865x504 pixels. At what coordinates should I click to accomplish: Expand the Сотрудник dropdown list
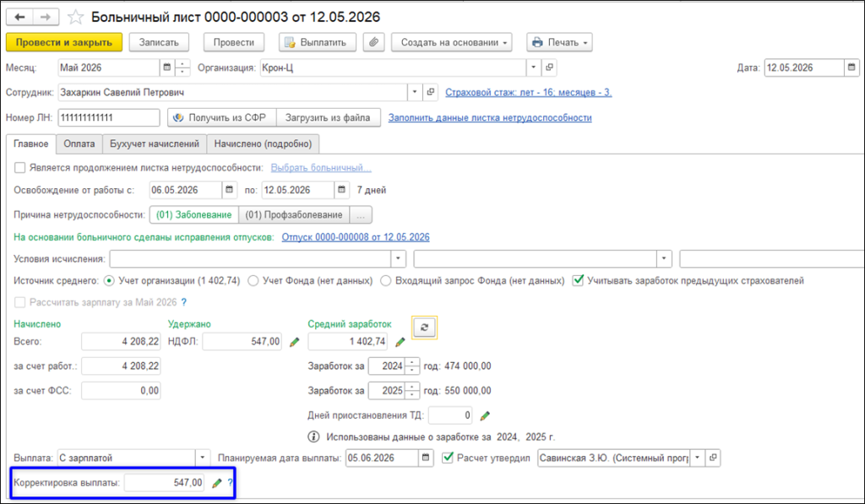click(x=415, y=93)
